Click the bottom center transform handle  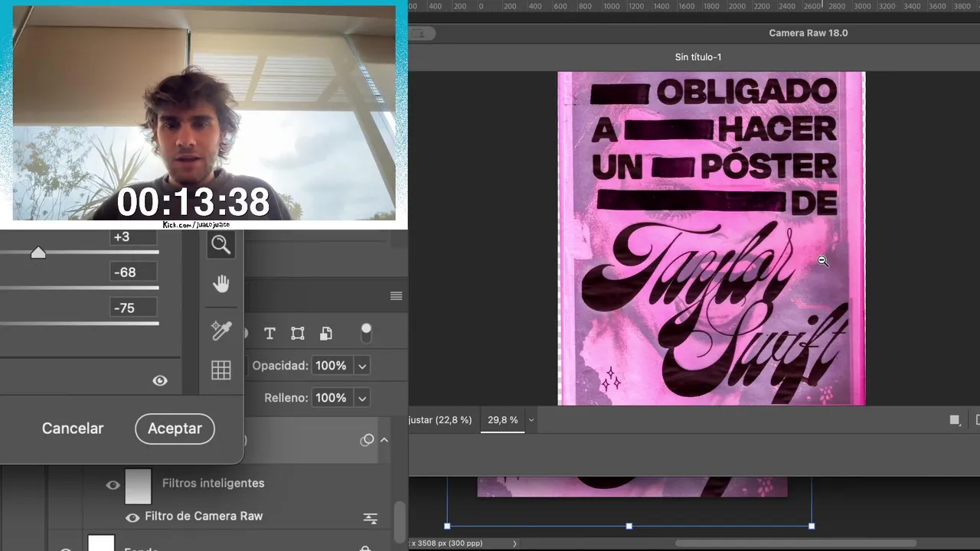point(629,526)
